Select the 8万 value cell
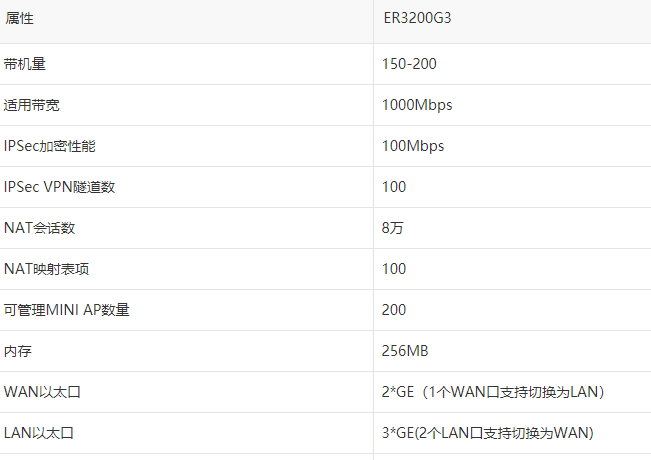Image resolution: width=651 pixels, height=460 pixels. pos(392,228)
